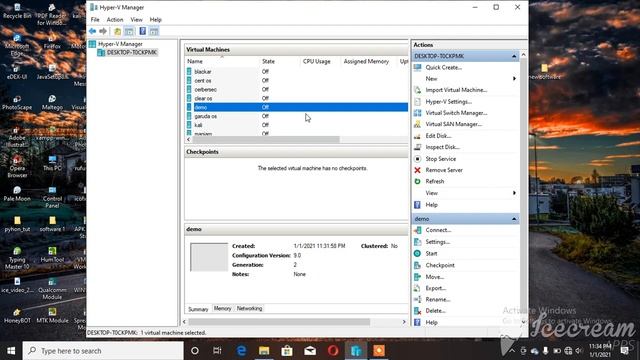This screenshot has width=640, height=360.
Task: Switch to the Summary tab
Action: [198, 309]
